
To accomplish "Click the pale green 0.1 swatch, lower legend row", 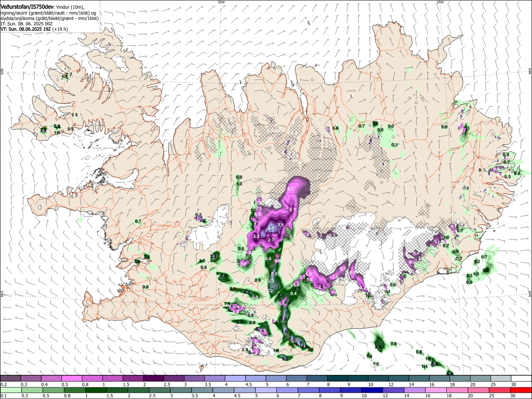I will pyautogui.click(x=11, y=390).
